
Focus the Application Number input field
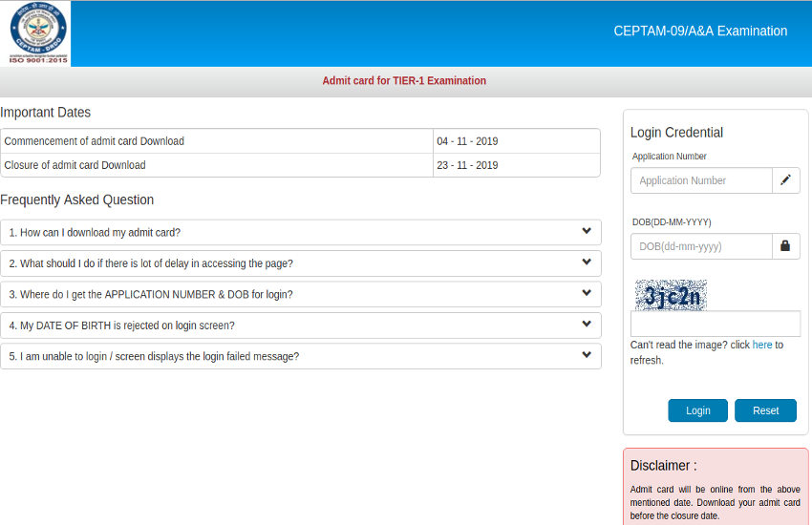point(701,180)
